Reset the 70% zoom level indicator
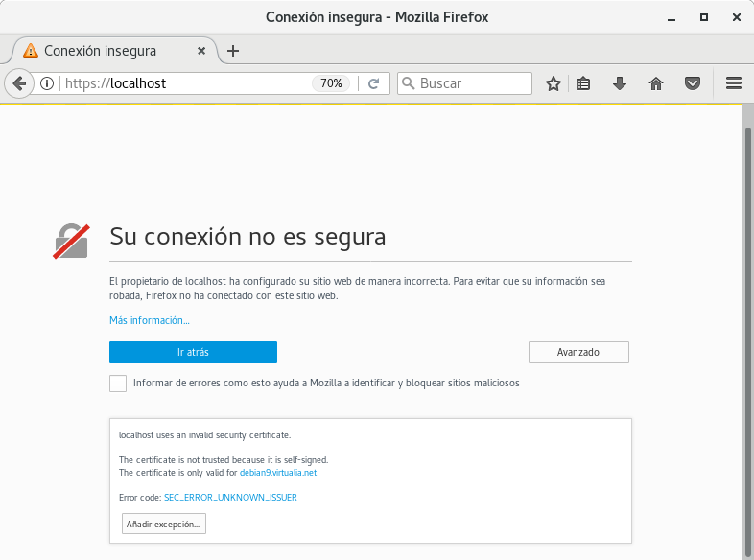 pos(331,83)
